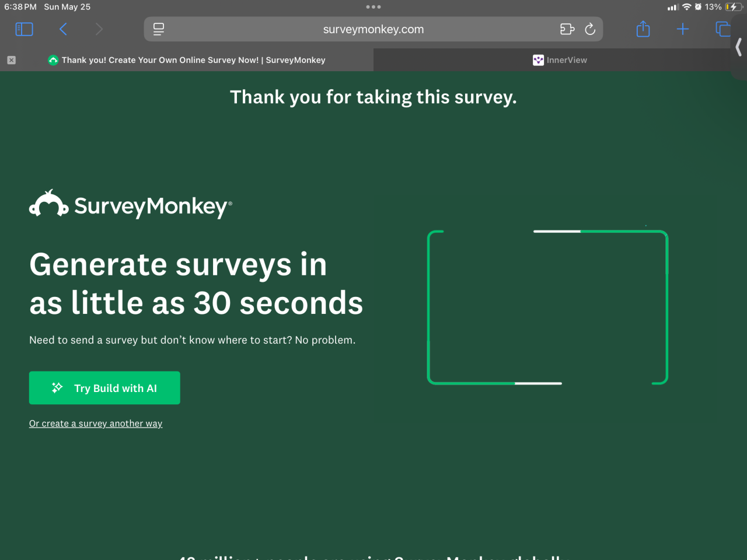Show the tab overview
The height and width of the screenshot is (560, 747).
coord(722,29)
